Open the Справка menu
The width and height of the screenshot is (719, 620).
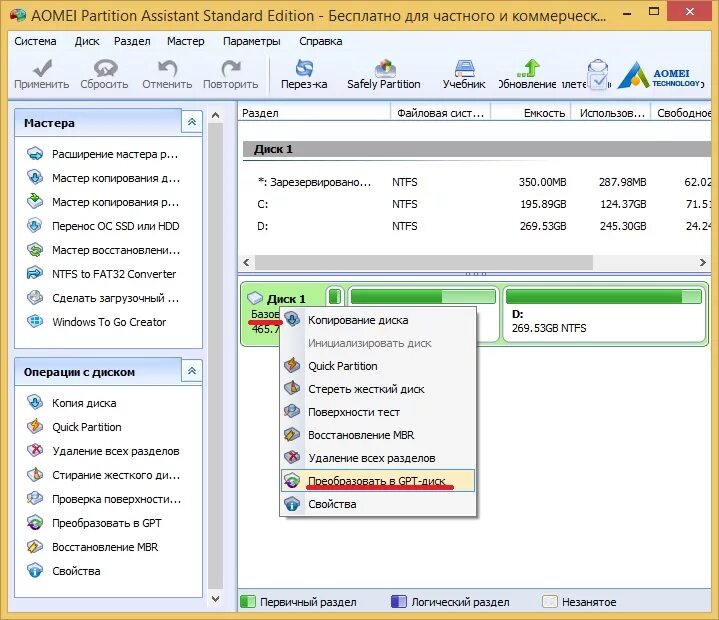click(321, 41)
